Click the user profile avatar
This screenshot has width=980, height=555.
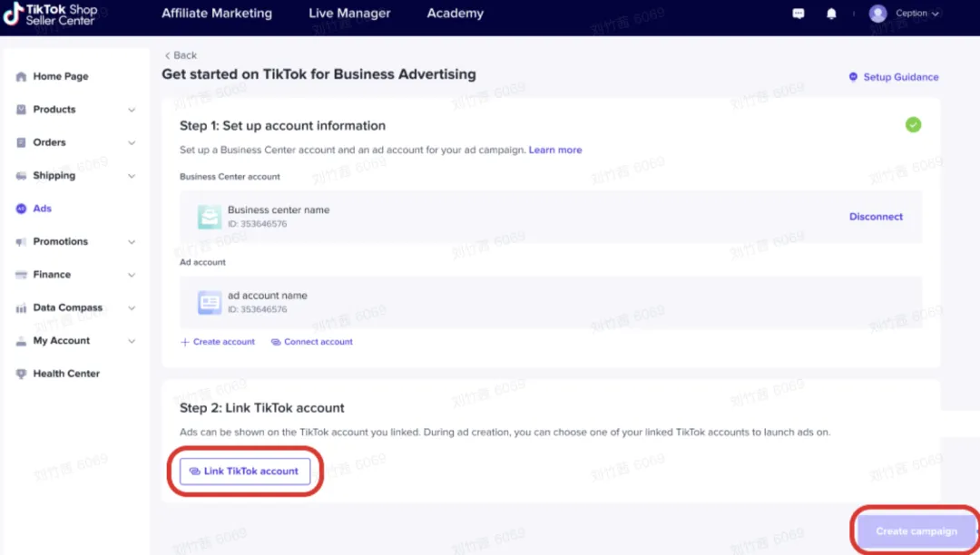pyautogui.click(x=877, y=13)
